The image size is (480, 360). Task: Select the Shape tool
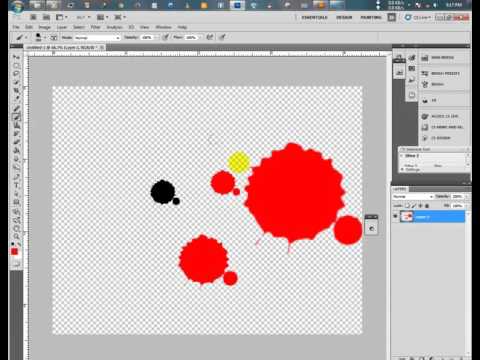pos(16,202)
